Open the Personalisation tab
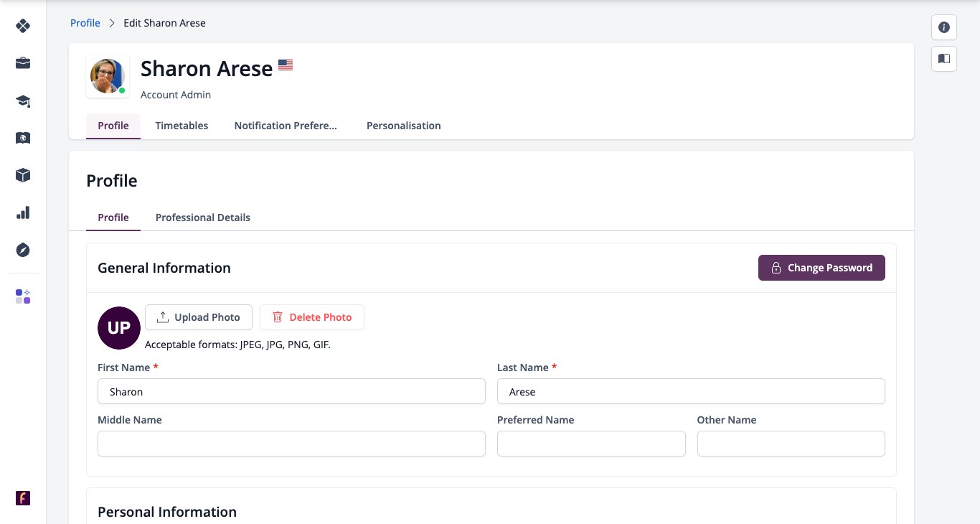Screen dimensions: 980x524 coord(403,126)
